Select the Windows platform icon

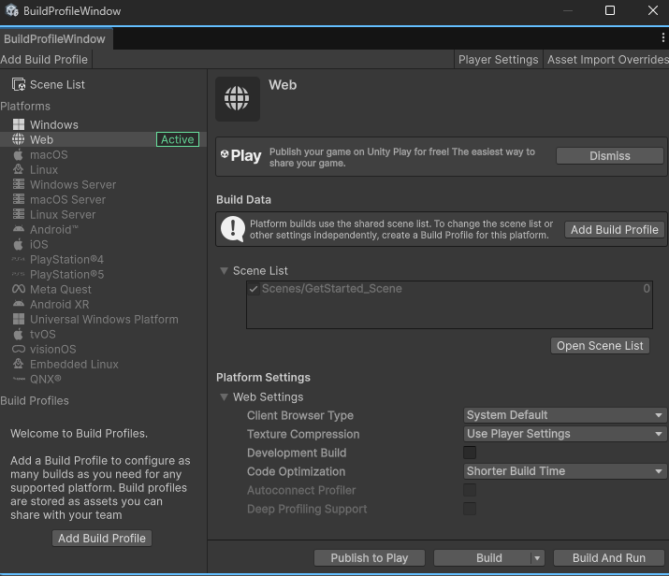coord(18,125)
